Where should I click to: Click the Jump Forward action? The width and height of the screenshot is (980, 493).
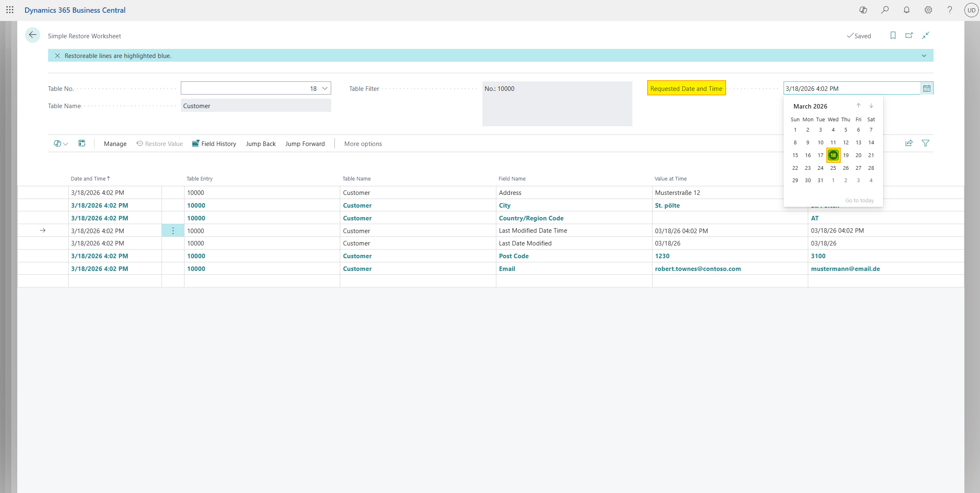pyautogui.click(x=305, y=144)
